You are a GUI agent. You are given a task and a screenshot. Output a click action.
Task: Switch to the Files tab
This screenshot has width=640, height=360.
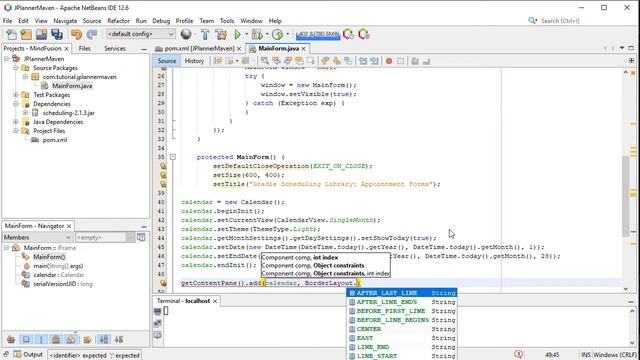click(x=84, y=48)
